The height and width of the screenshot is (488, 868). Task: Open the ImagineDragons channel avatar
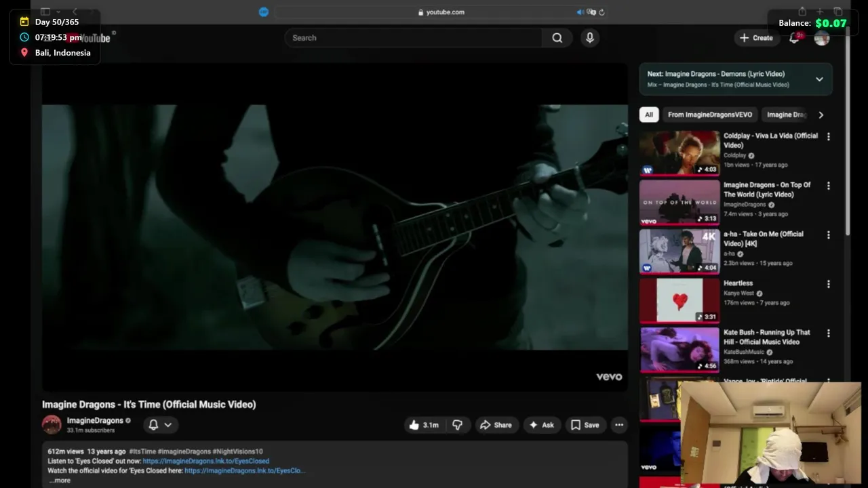pyautogui.click(x=52, y=424)
